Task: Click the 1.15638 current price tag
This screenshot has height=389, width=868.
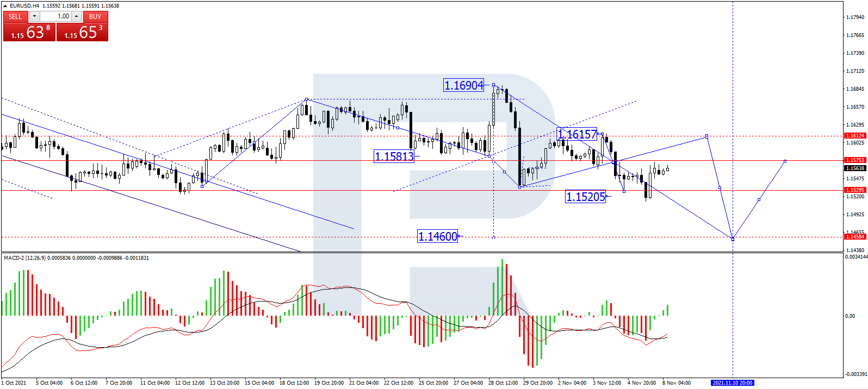Action: (x=854, y=168)
